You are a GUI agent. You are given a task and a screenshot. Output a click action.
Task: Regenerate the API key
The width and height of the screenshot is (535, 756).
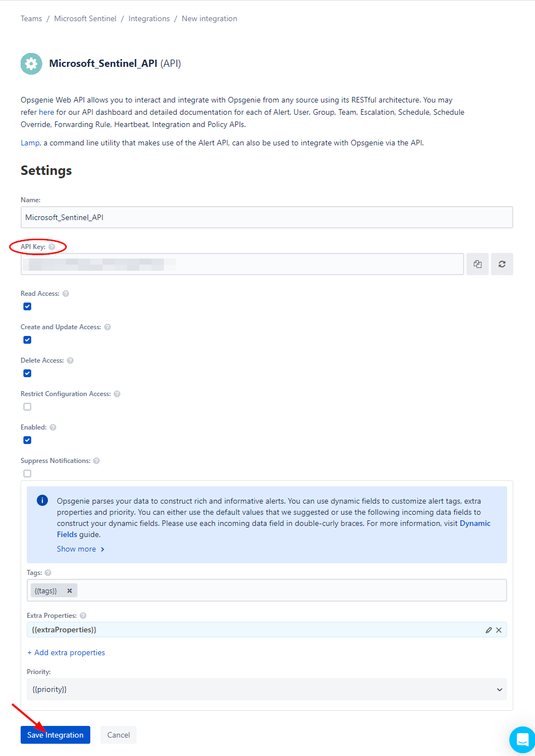pyautogui.click(x=502, y=264)
